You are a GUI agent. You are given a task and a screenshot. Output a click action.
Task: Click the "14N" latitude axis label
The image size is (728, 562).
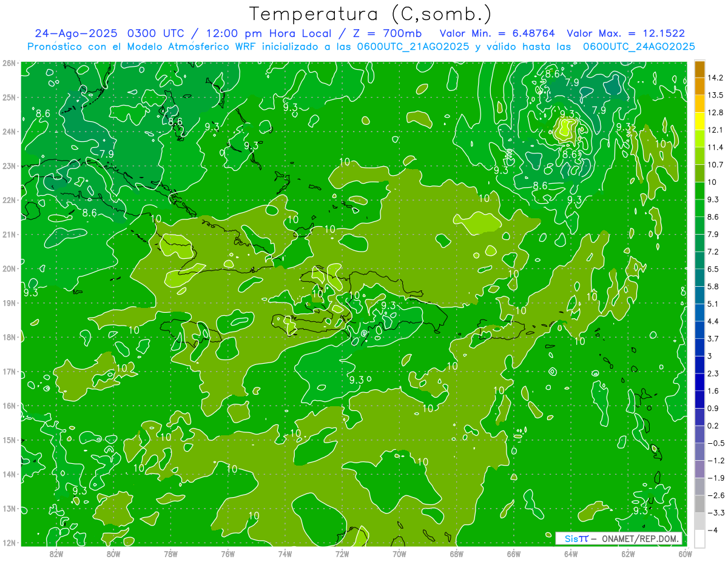tap(8, 474)
